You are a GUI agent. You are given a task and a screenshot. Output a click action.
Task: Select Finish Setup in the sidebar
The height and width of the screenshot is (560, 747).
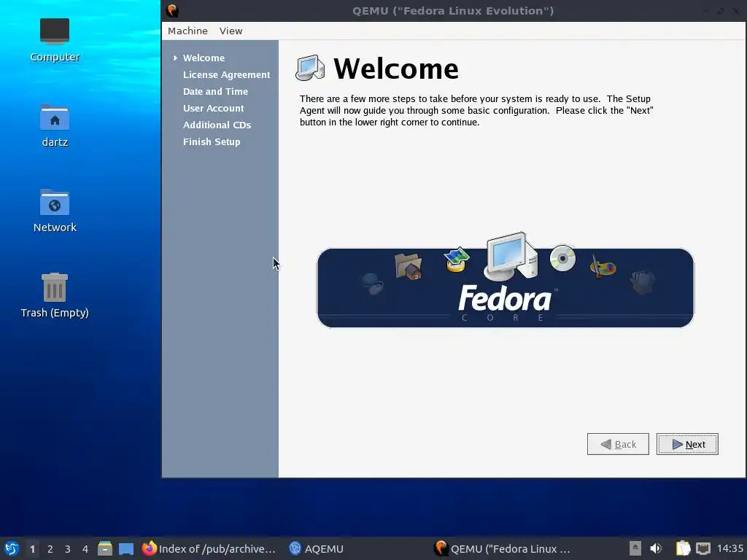212,142
